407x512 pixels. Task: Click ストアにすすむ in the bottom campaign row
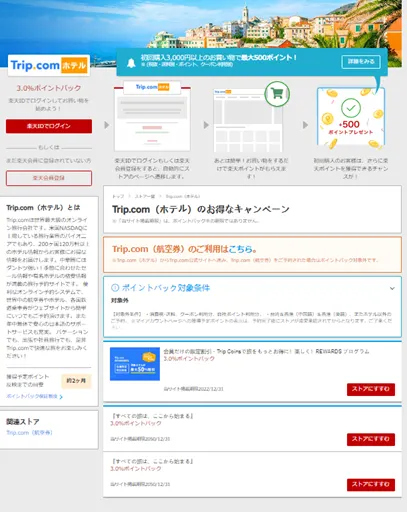pyautogui.click(x=371, y=485)
